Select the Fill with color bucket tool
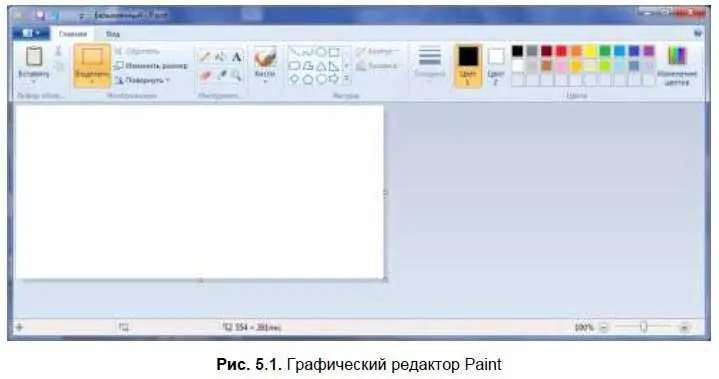 pyautogui.click(x=221, y=57)
